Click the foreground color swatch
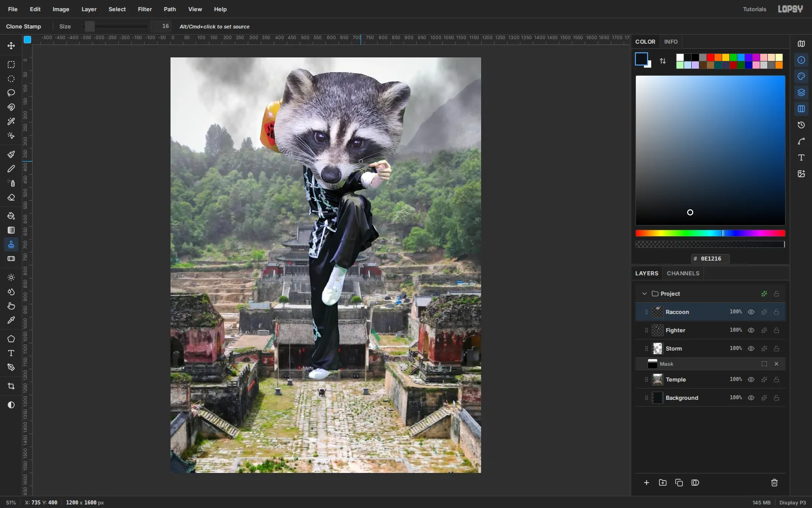 tap(641, 59)
